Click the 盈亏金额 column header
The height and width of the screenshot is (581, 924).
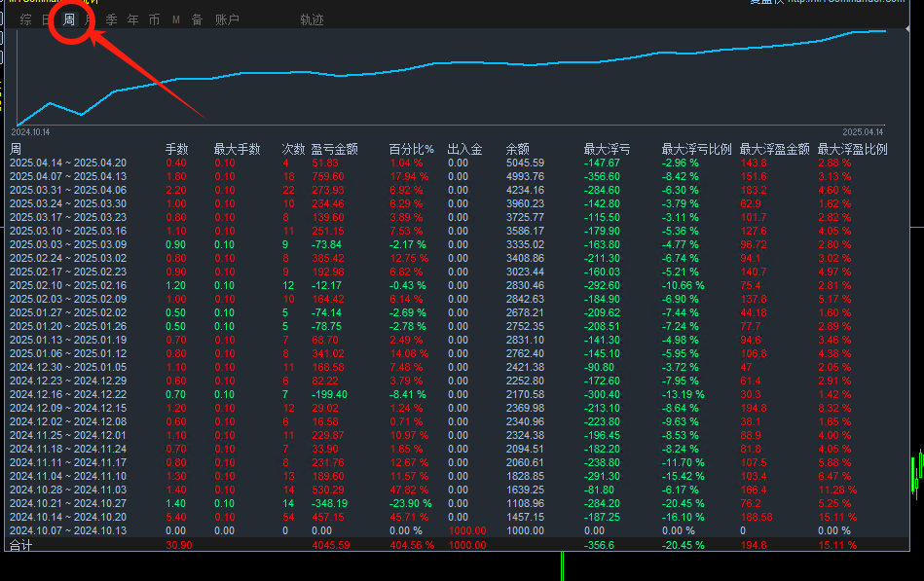334,149
